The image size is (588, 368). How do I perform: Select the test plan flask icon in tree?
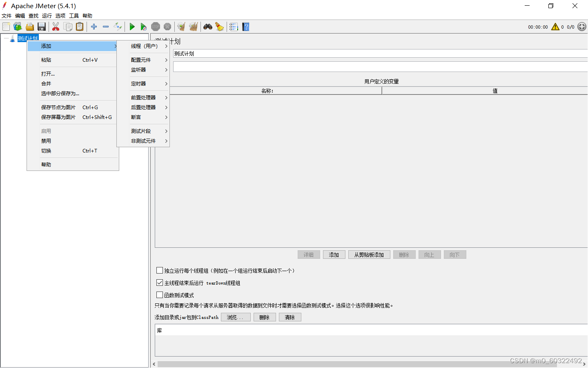coord(12,38)
